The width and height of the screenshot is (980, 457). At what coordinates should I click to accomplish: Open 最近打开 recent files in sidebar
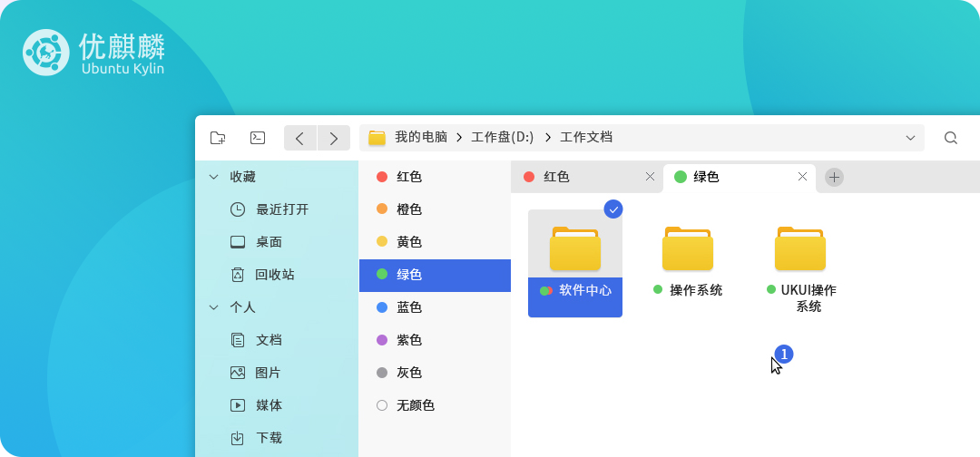click(281, 209)
